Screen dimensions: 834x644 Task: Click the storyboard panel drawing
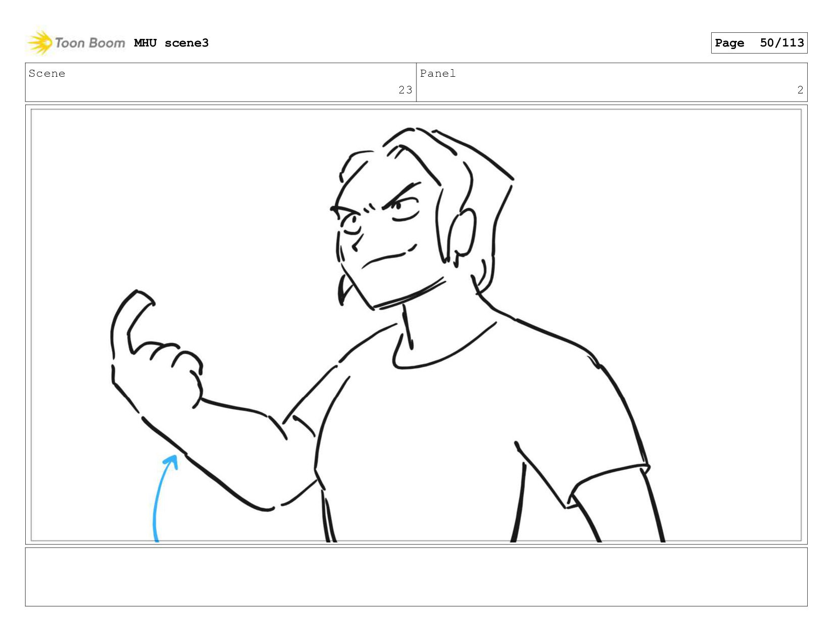pos(416,325)
